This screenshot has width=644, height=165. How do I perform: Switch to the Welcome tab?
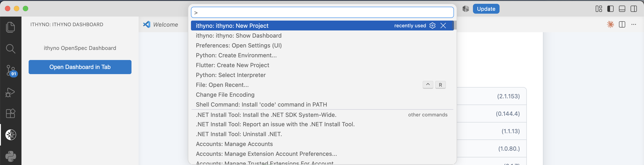161,25
